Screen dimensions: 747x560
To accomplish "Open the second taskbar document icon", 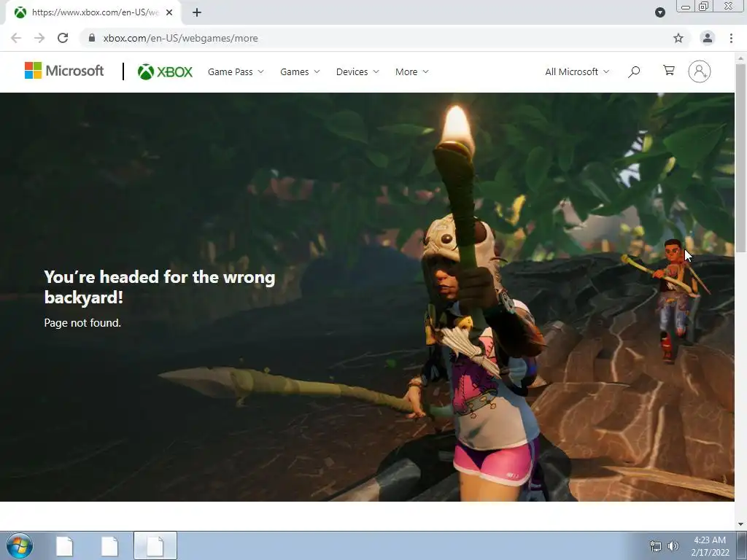I will click(x=109, y=545).
